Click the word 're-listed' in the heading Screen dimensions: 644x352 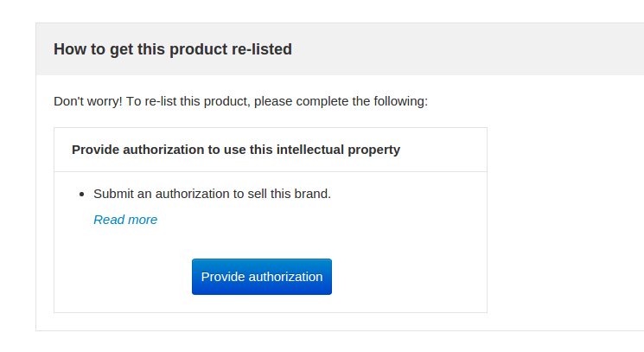tap(261, 49)
